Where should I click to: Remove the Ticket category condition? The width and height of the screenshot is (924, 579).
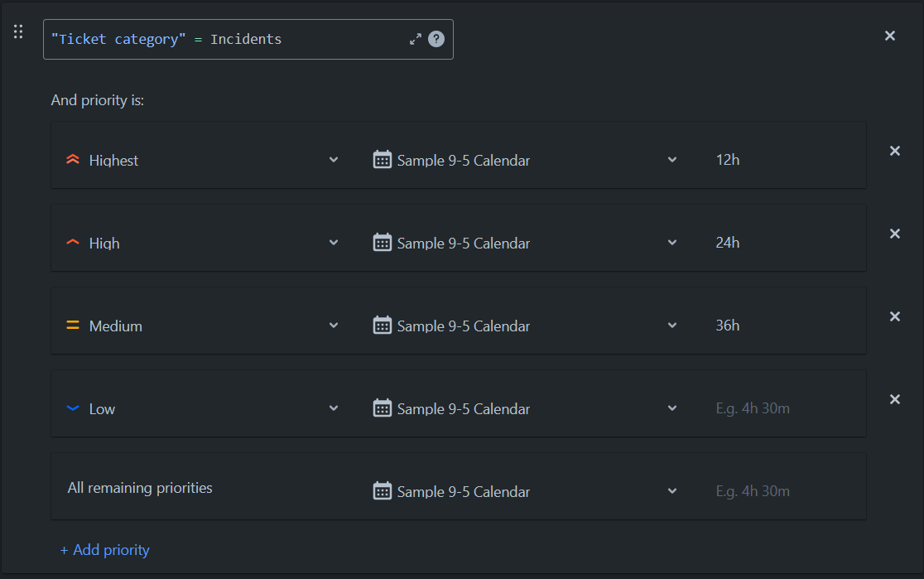pyautogui.click(x=890, y=36)
